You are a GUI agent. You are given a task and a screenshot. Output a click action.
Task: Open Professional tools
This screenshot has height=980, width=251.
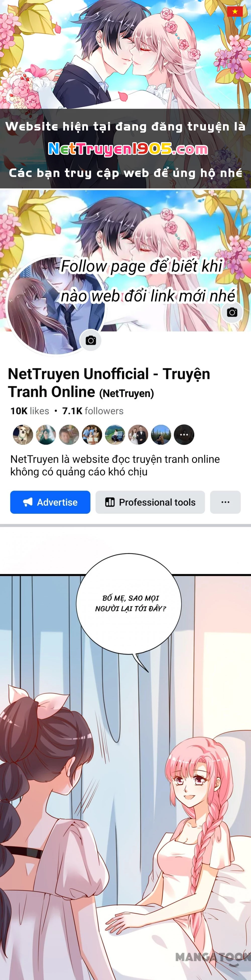tap(150, 502)
